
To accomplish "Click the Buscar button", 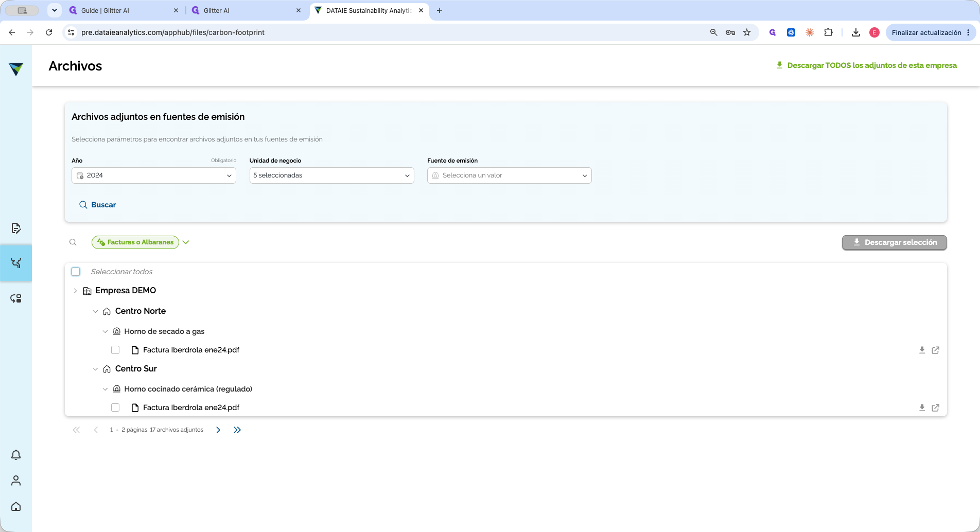I will point(97,205).
